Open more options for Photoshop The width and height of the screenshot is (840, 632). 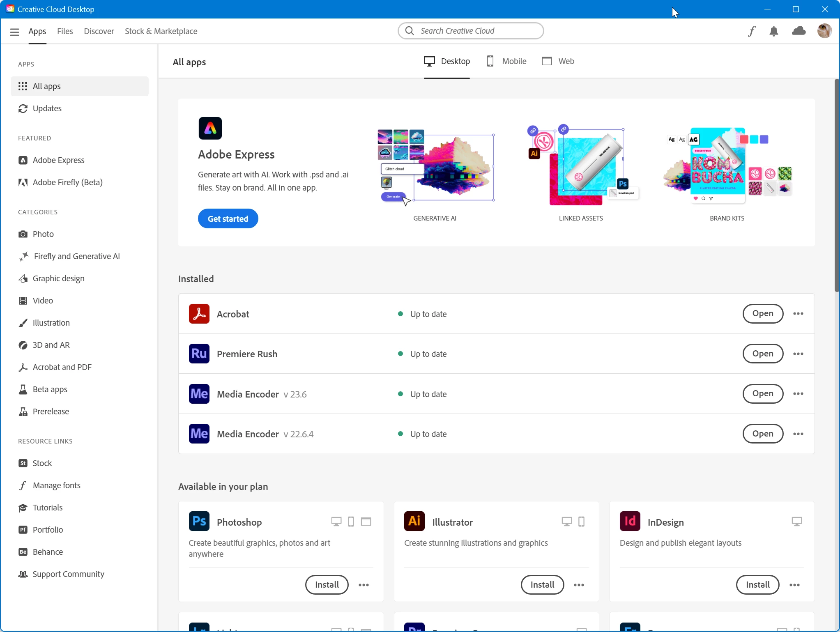coord(364,585)
